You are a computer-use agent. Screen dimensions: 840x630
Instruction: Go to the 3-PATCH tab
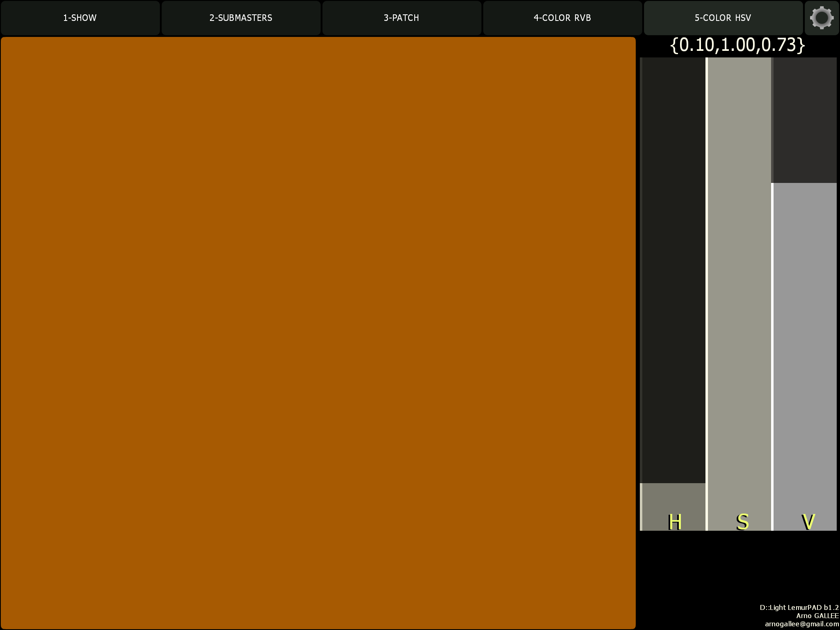click(x=402, y=18)
